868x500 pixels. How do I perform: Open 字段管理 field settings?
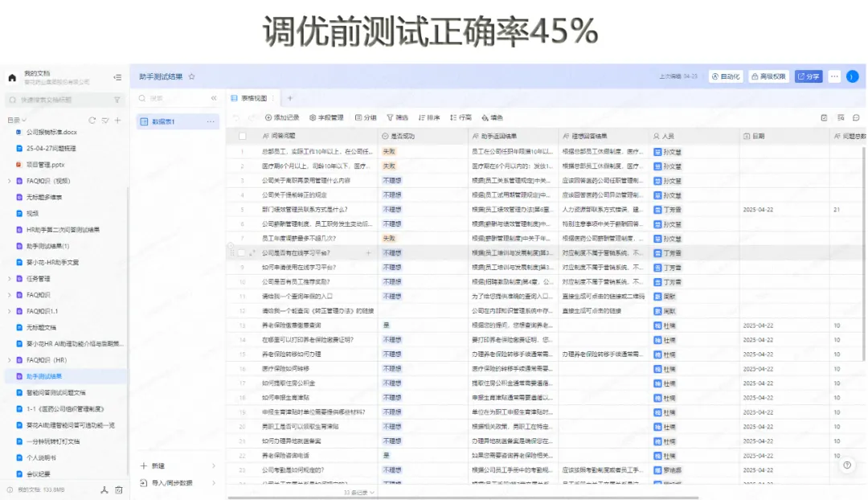click(x=326, y=117)
